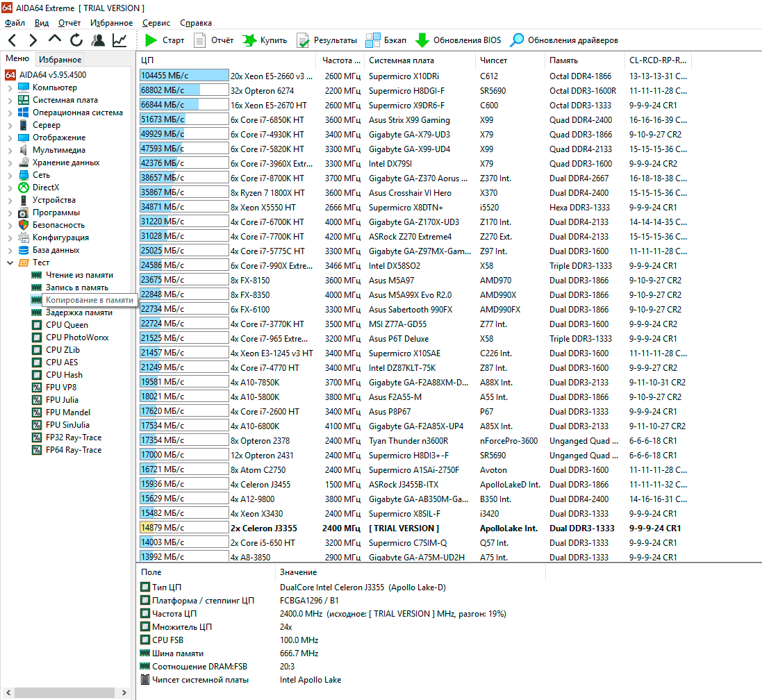
Task: Open the CPU Queen benchmark
Action: [67, 325]
